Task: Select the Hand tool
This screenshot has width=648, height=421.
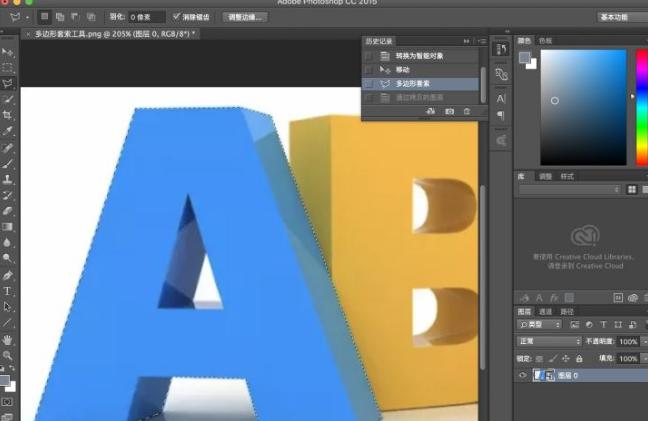Action: 7,340
